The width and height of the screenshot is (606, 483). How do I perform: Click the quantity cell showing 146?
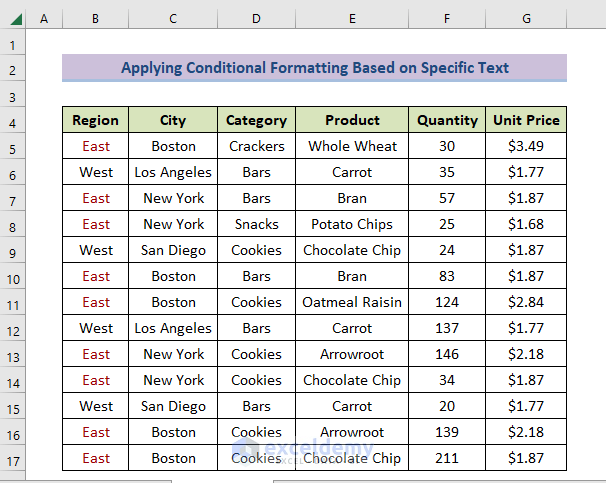pyautogui.click(x=447, y=354)
